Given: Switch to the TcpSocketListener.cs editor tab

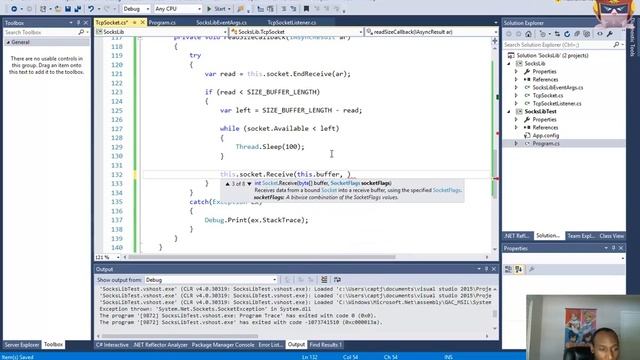Looking at the screenshot, I should tap(292, 22).
